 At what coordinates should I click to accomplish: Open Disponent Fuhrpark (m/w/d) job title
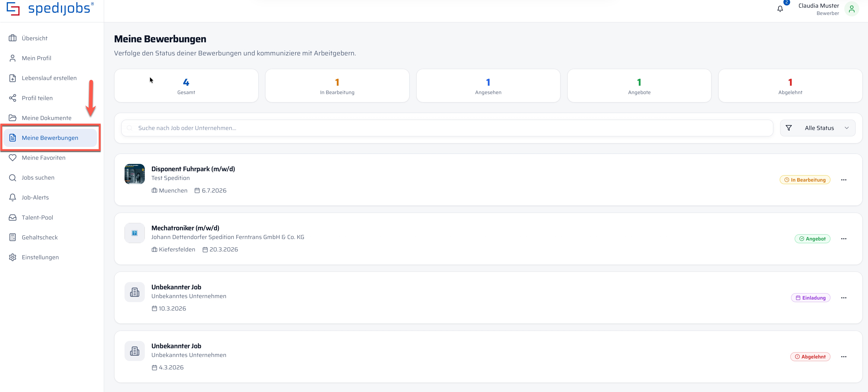[193, 169]
